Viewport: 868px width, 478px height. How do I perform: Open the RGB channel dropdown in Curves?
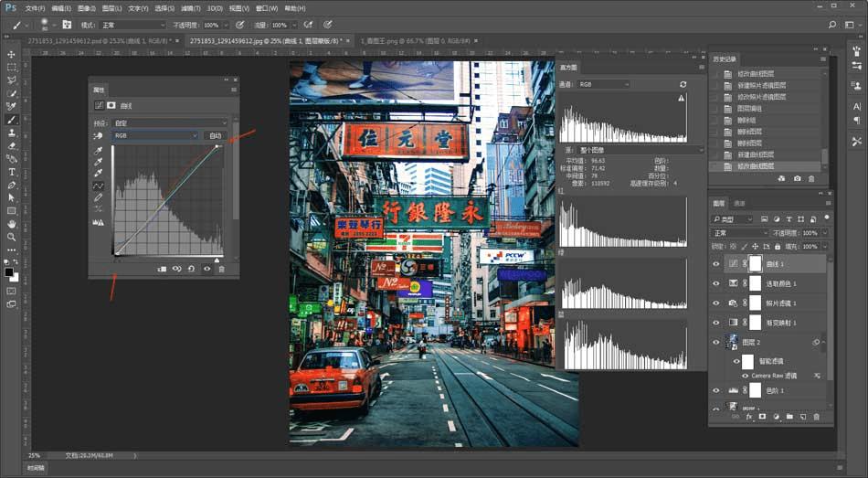click(154, 135)
